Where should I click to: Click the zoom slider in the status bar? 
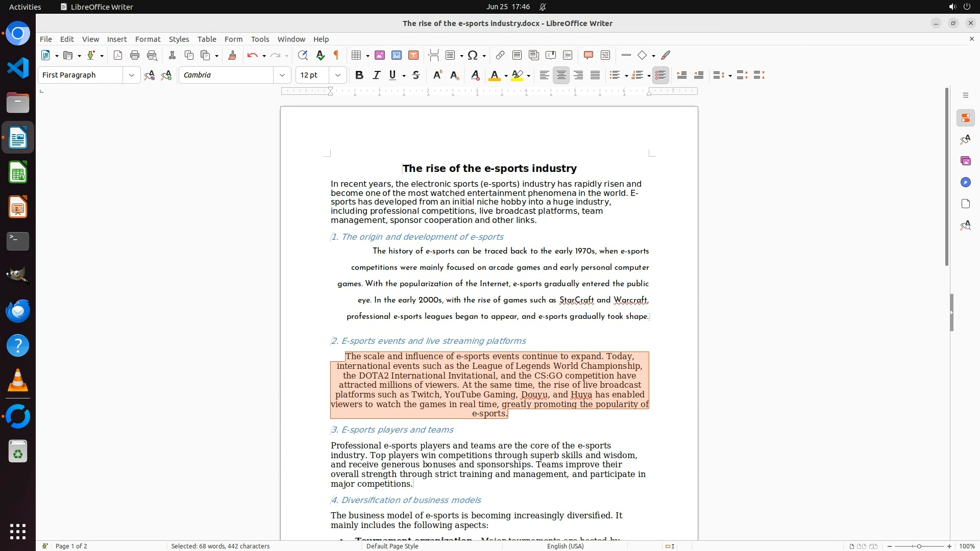[x=919, y=546]
